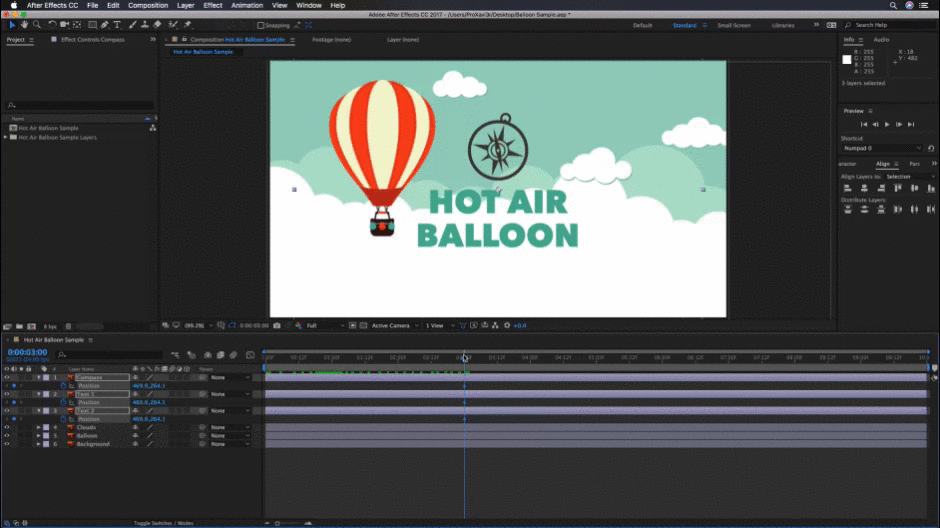The height and width of the screenshot is (528, 940).
Task: Open Graph Editor in timeline
Action: coord(250,355)
